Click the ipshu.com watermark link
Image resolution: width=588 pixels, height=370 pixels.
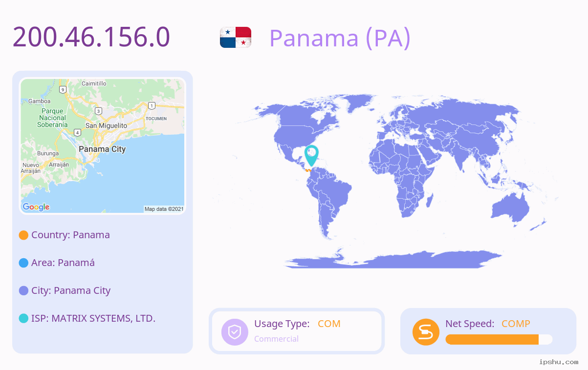click(559, 362)
